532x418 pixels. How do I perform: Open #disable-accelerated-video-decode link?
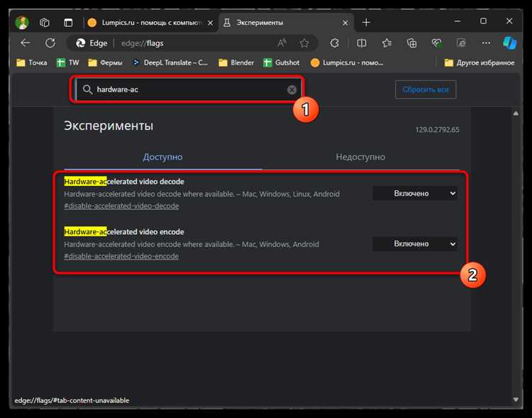[x=121, y=206]
